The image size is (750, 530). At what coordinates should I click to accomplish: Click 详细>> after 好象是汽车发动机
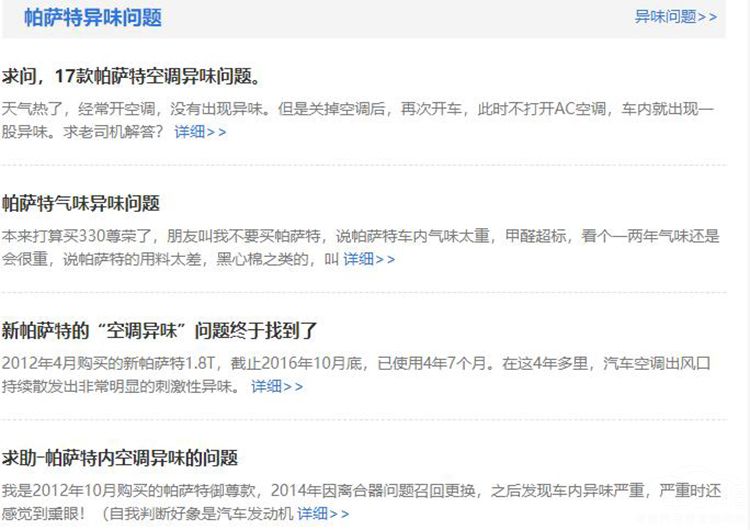(323, 513)
